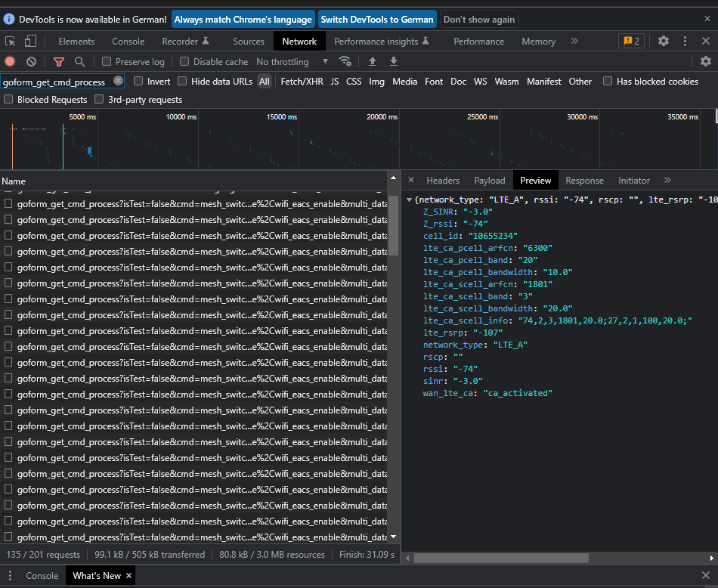Collapse the network_type JSON object

tap(410, 200)
